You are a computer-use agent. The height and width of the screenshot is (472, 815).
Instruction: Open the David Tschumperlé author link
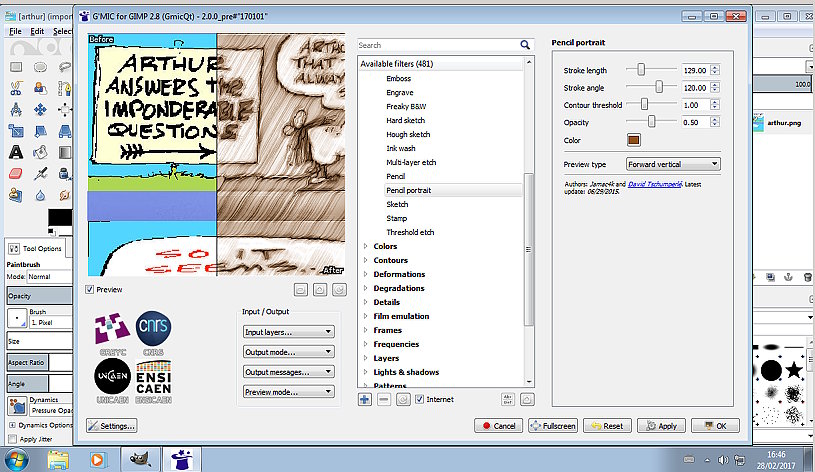pos(654,184)
